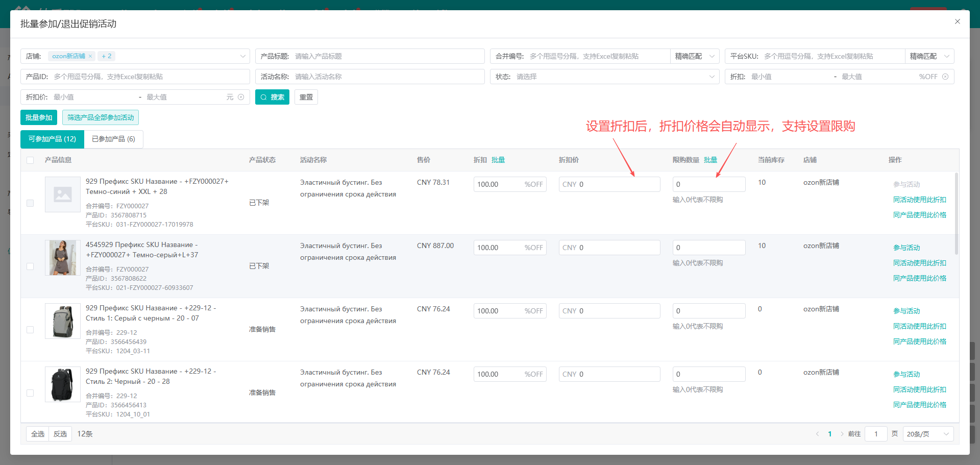Open the placeholder image of first product

[x=63, y=194]
